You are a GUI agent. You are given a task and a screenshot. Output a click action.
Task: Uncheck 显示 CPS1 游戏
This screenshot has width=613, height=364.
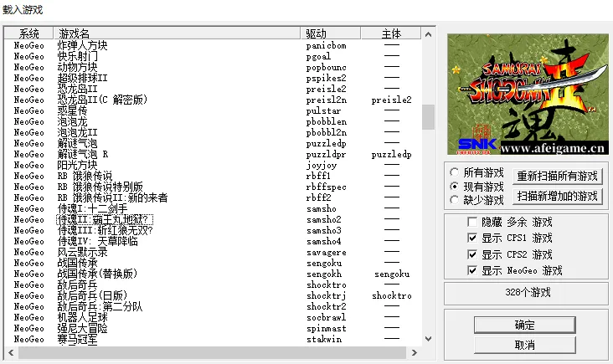473,238
